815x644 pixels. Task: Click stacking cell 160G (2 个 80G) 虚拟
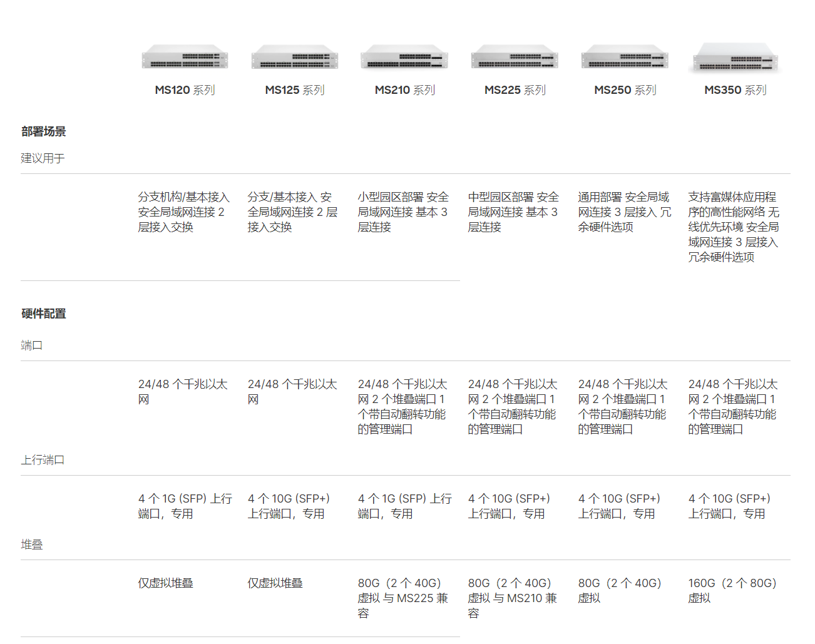point(732,591)
